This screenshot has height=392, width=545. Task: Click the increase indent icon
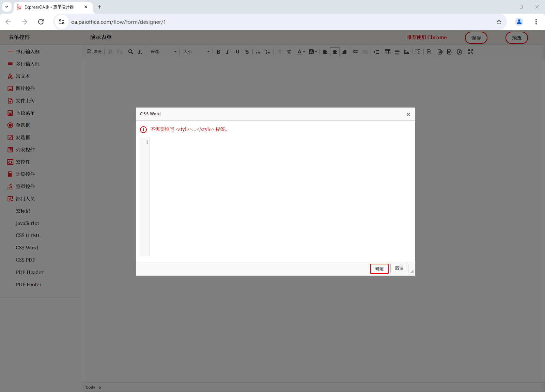[289, 52]
